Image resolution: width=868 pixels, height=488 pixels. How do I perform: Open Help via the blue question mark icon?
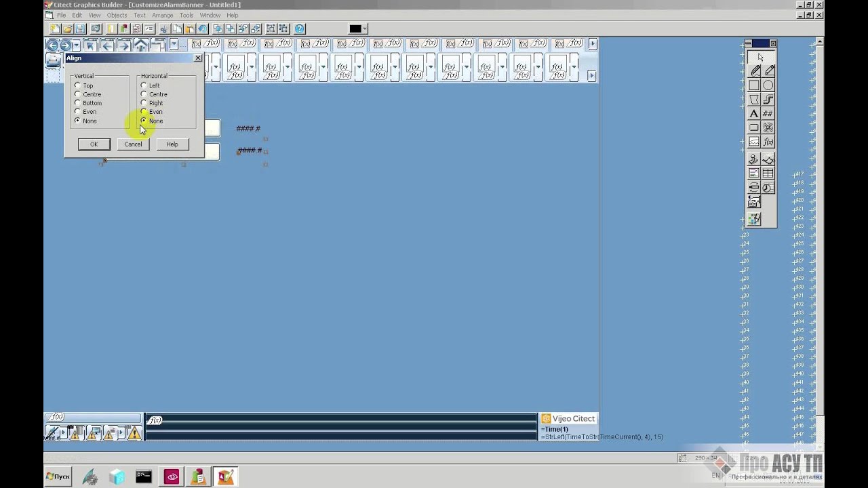[300, 28]
